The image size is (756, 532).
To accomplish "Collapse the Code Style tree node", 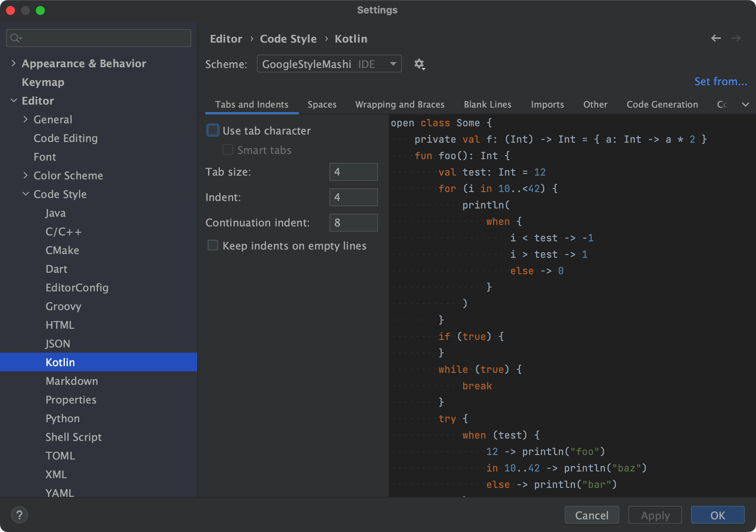I will coord(25,194).
